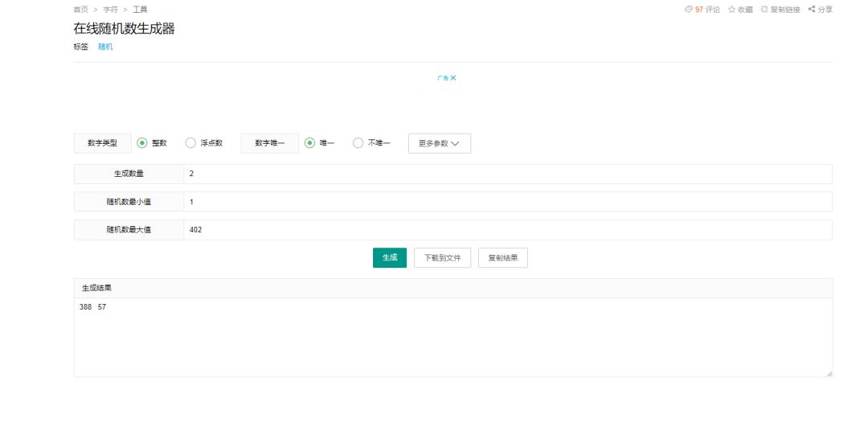Close the ad with X icon
This screenshot has height=439, width=868.
coord(453,78)
